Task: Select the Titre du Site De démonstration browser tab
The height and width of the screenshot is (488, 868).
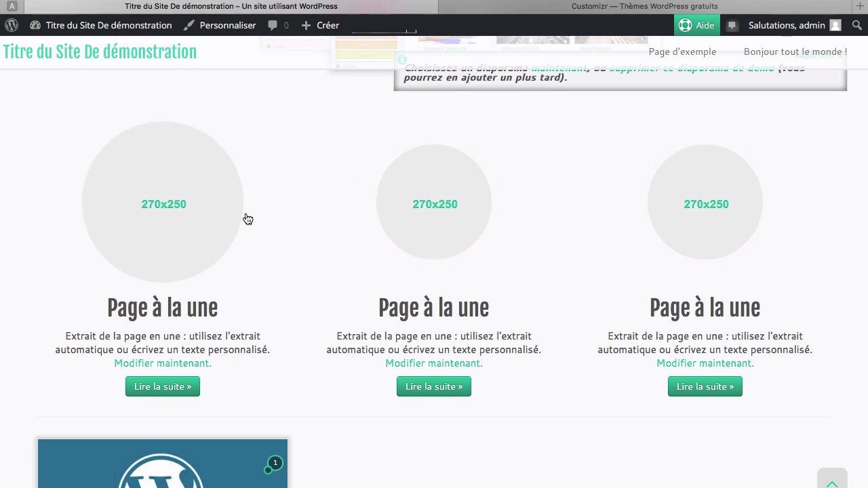Action: point(231,6)
